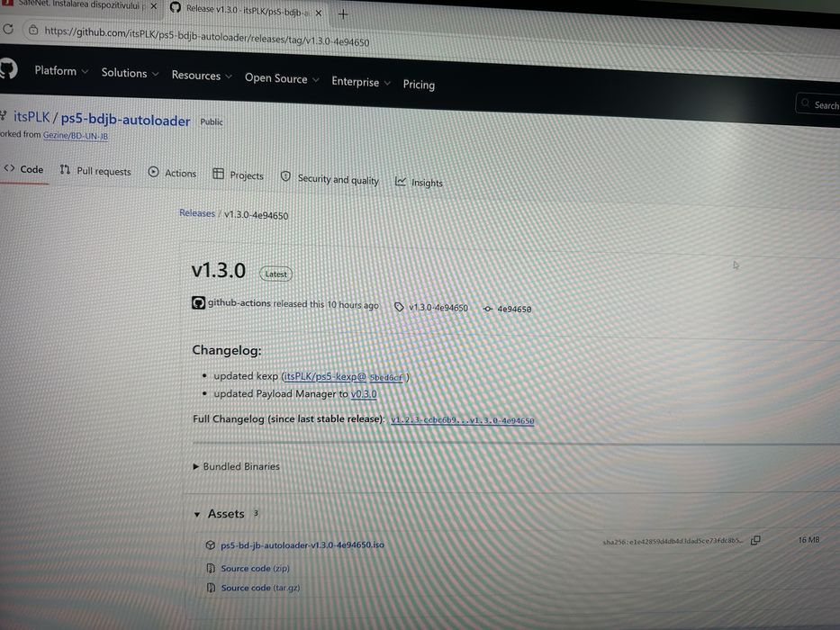Open the Solutions dropdown menu
Viewport: 840px width, 630px height.
[x=130, y=73]
